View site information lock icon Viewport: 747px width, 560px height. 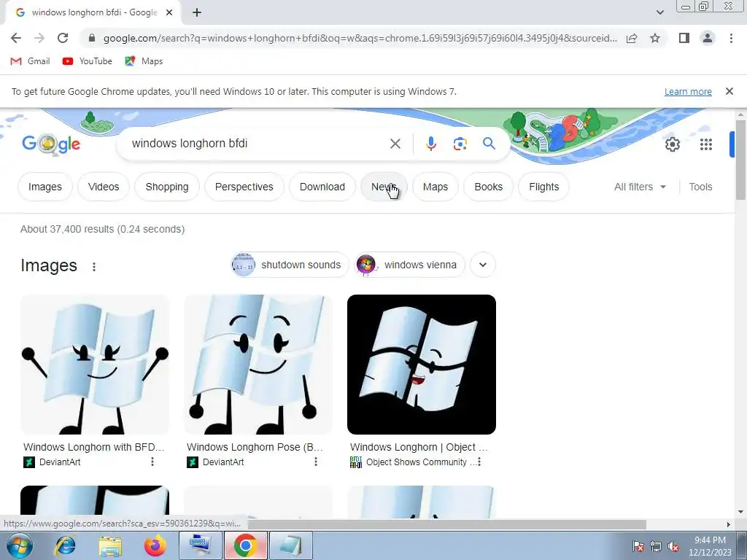(x=92, y=38)
